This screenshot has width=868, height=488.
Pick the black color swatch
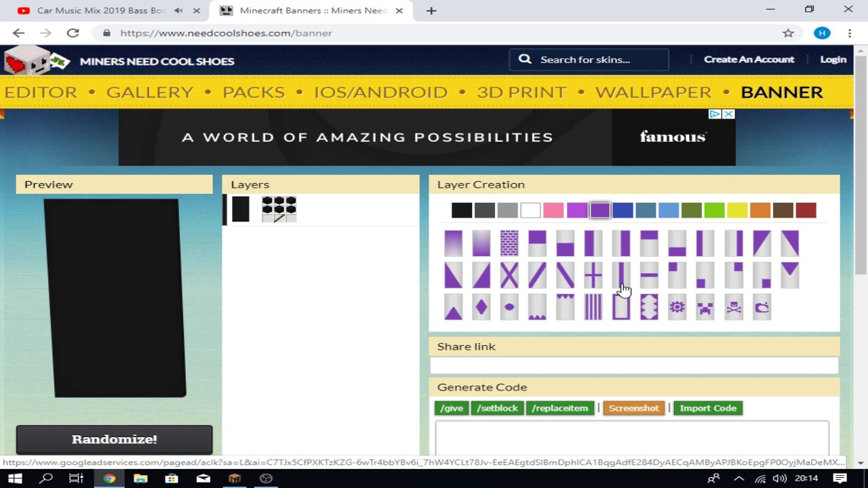click(462, 210)
